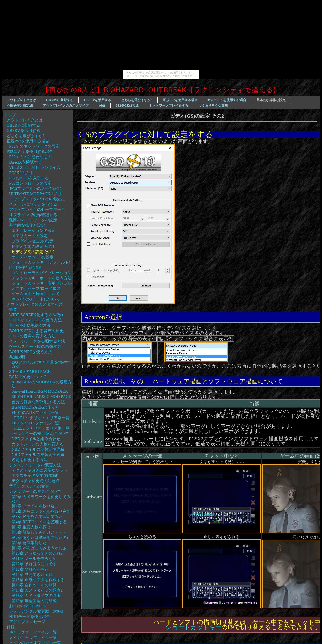
Task: Open sidebar link WIDE SCREEN化する方法(改)
Action: click(x=36, y=315)
